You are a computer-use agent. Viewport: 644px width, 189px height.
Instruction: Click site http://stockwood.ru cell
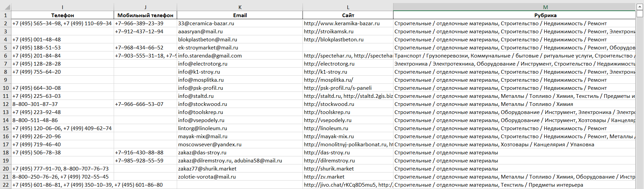click(348, 104)
